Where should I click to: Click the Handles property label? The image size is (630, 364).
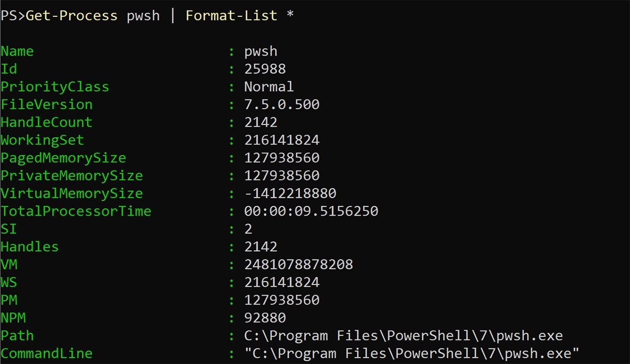pos(29,247)
